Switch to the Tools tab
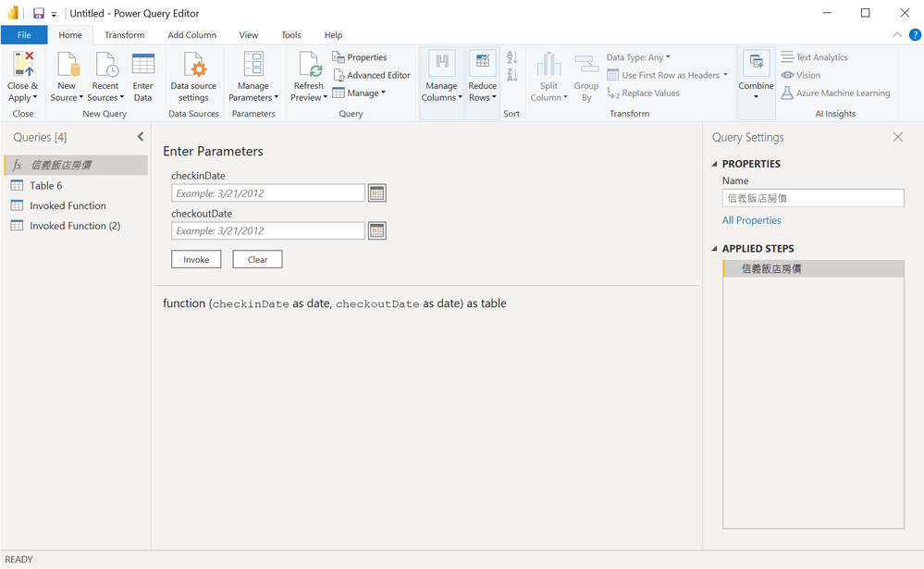The image size is (924, 569). 291,35
